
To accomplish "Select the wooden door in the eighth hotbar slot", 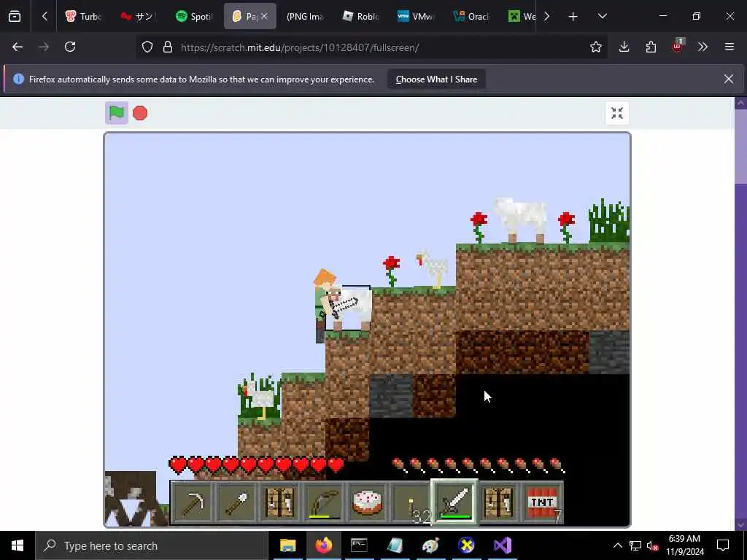I will (498, 502).
